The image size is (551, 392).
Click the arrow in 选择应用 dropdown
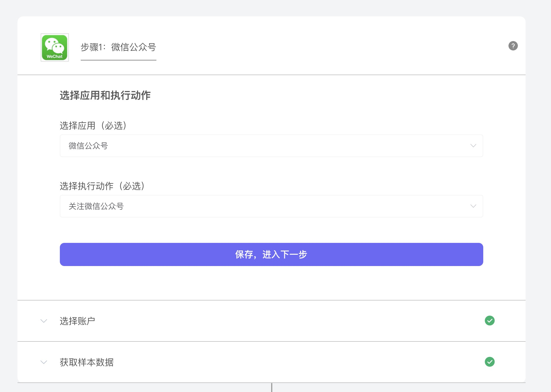[x=473, y=146]
